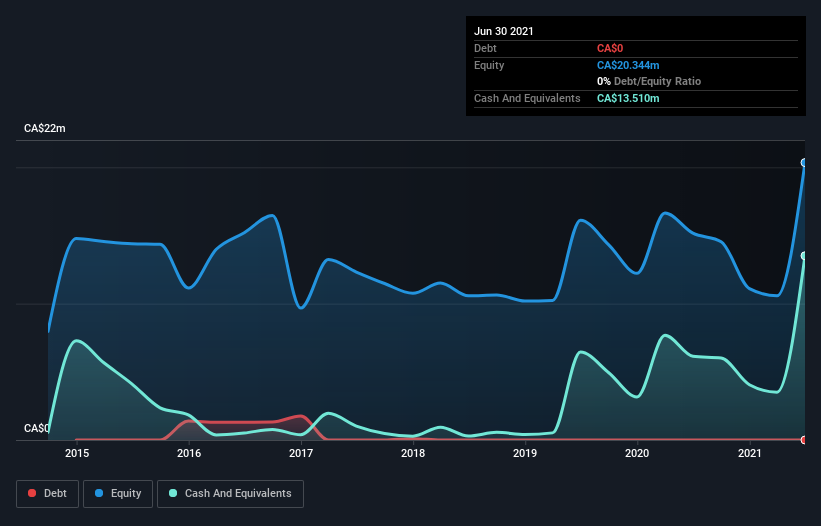Click the teal Cash And Equivalents legend dot

click(x=173, y=493)
